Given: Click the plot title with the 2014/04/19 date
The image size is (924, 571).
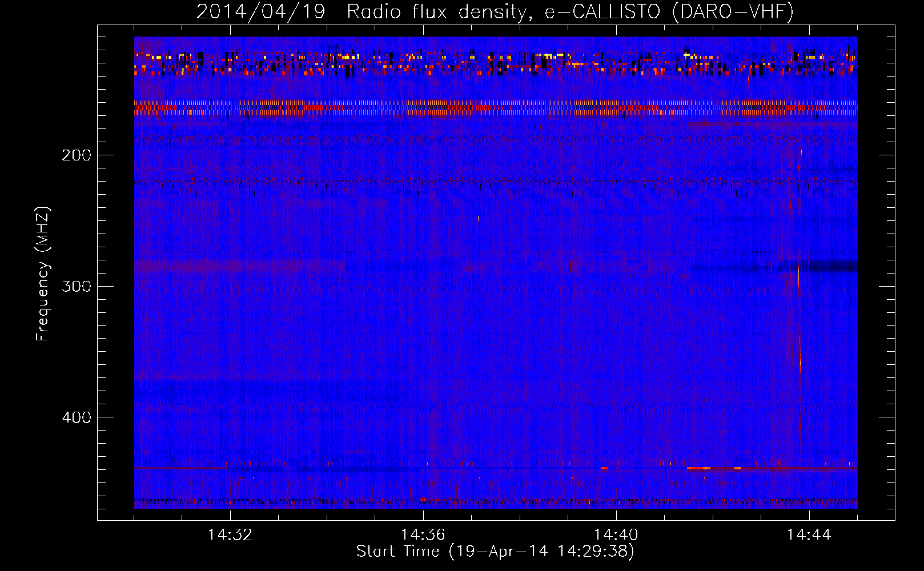Looking at the screenshot, I should (495, 11).
